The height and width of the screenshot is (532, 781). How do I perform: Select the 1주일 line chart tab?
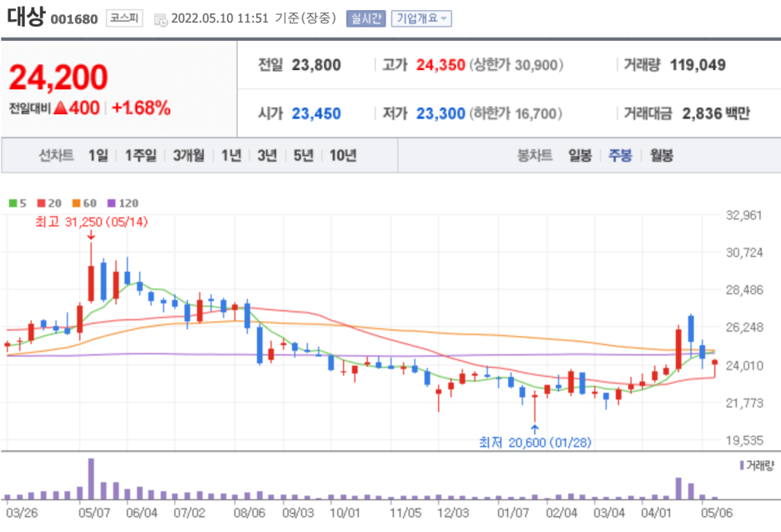pyautogui.click(x=140, y=155)
